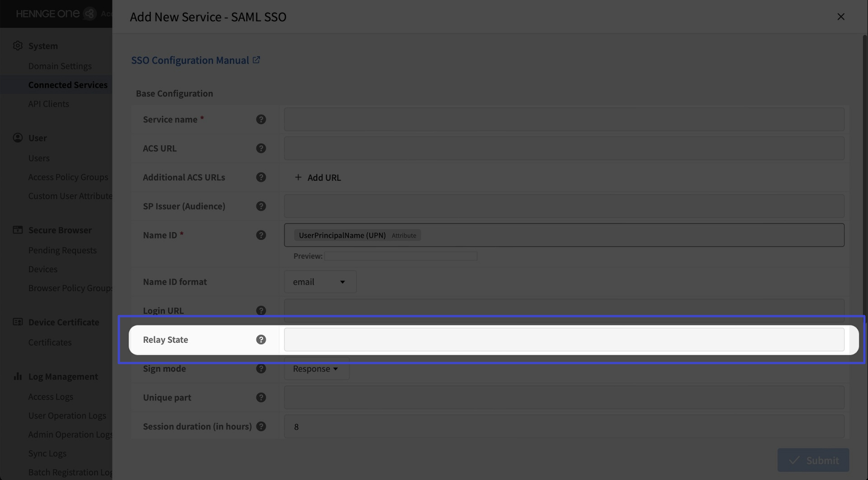Open the Sign mode Response dropdown
Image resolution: width=868 pixels, height=480 pixels.
coord(316,369)
